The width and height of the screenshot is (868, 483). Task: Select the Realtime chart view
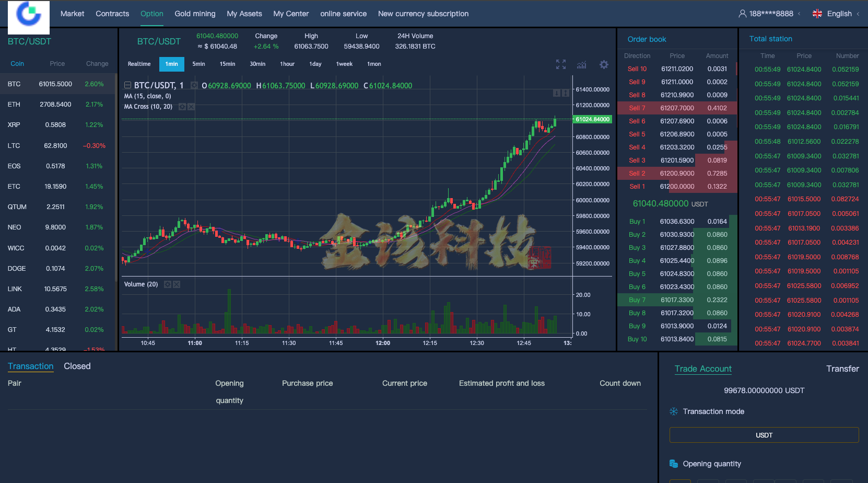click(x=139, y=64)
